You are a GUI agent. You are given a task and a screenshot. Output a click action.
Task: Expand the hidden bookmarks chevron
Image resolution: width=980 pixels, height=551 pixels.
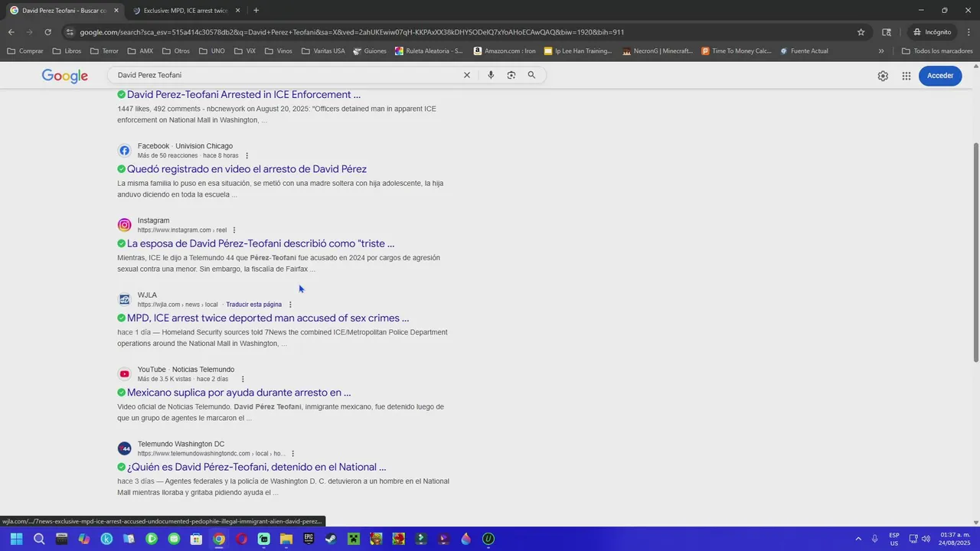[x=881, y=51]
